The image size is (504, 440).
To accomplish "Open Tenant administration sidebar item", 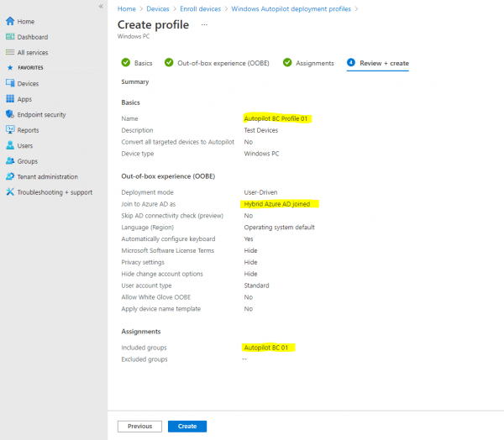I will point(48,176).
